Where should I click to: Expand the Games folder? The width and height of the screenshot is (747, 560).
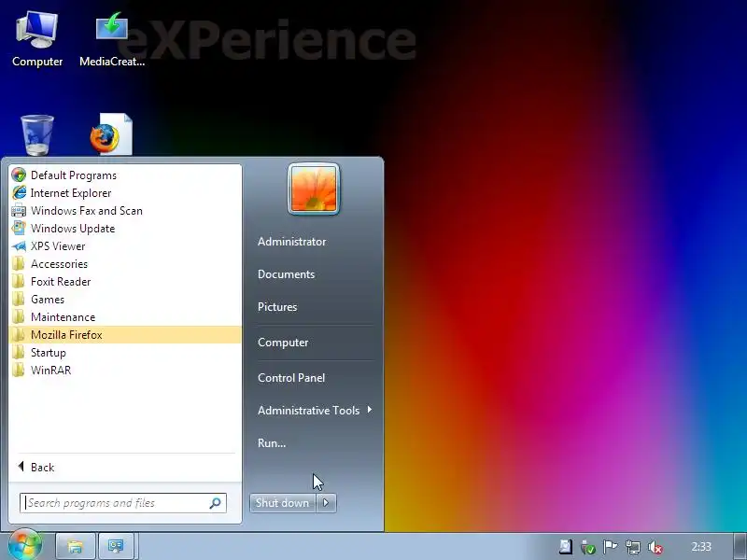(x=125, y=300)
